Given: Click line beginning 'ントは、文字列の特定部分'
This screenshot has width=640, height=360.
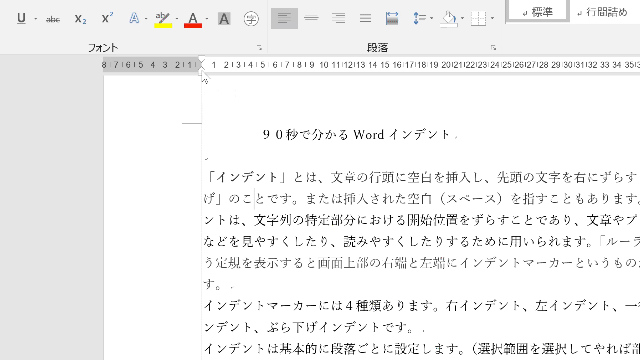Looking at the screenshot, I should click(x=422, y=220).
